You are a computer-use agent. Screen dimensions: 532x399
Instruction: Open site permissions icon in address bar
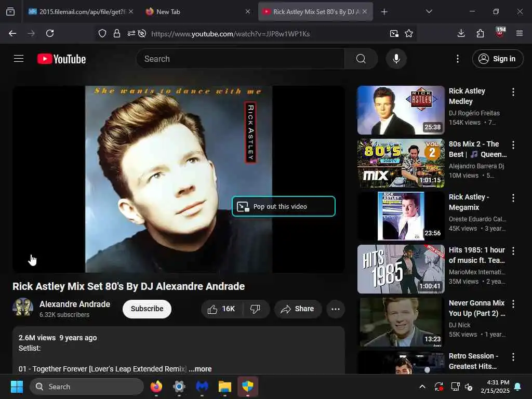click(x=131, y=33)
